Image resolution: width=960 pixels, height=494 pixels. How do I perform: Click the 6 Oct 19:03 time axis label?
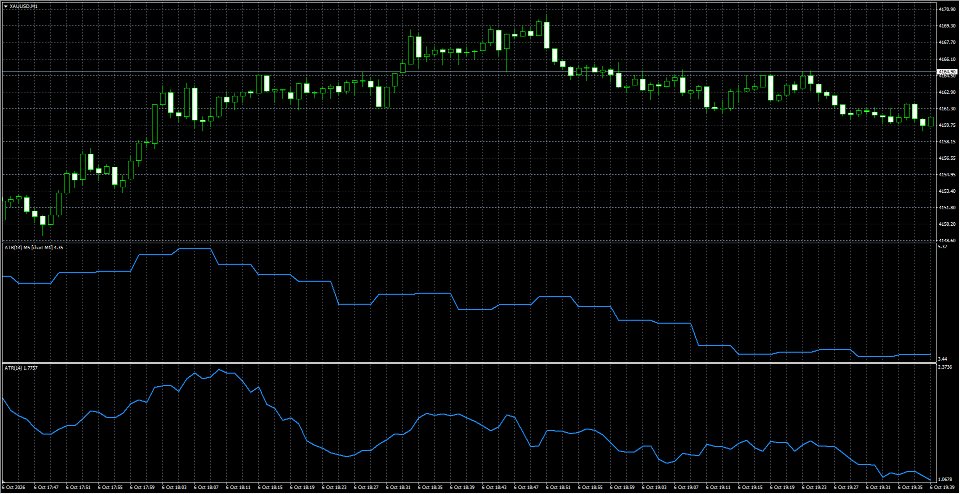click(656, 487)
